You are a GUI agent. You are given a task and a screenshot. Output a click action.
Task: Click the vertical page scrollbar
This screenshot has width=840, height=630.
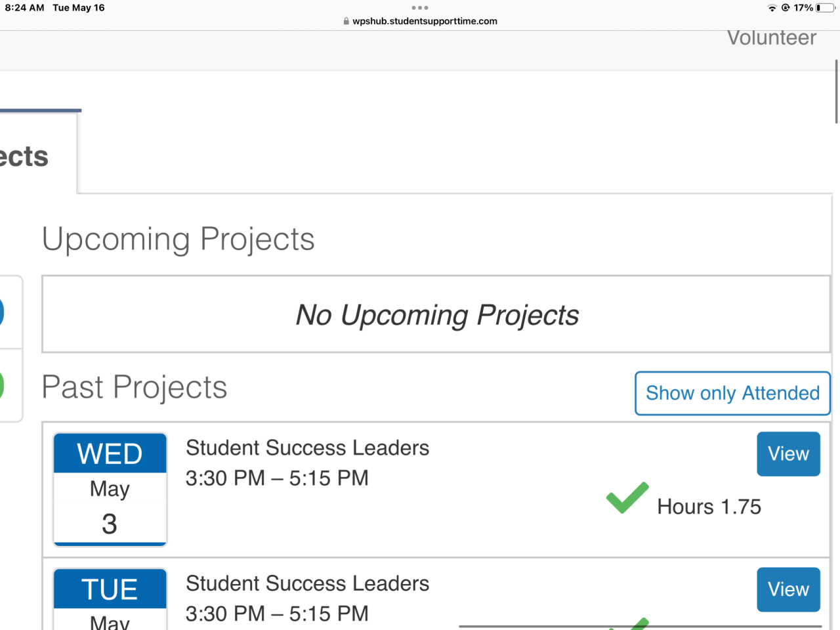(836, 92)
